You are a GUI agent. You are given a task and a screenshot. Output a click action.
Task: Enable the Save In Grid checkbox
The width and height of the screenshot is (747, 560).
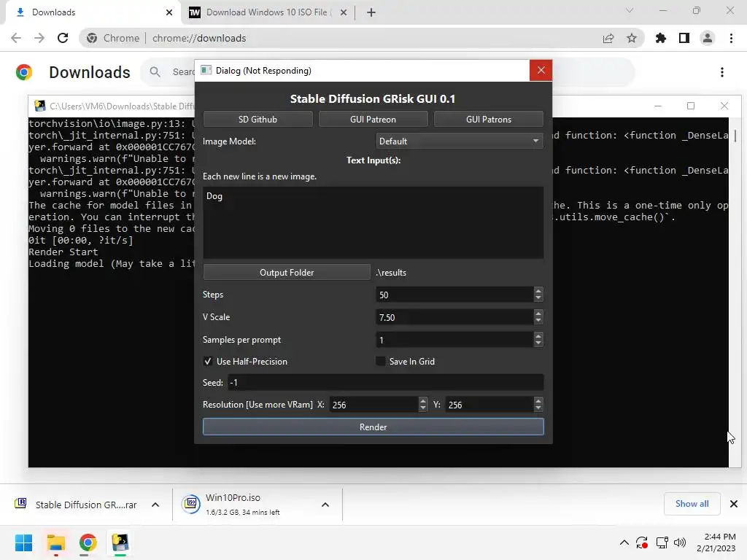click(380, 362)
